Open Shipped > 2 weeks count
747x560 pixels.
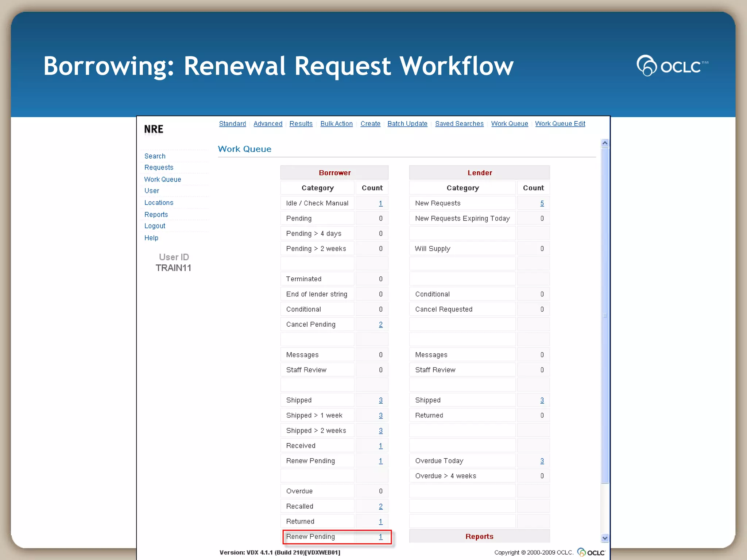(x=380, y=431)
